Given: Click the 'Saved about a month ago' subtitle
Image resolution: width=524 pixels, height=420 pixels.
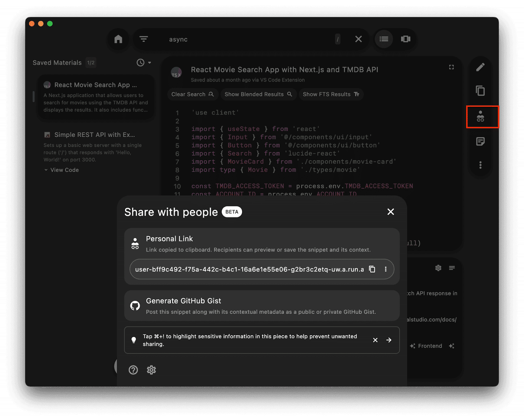Looking at the screenshot, I should (x=248, y=80).
